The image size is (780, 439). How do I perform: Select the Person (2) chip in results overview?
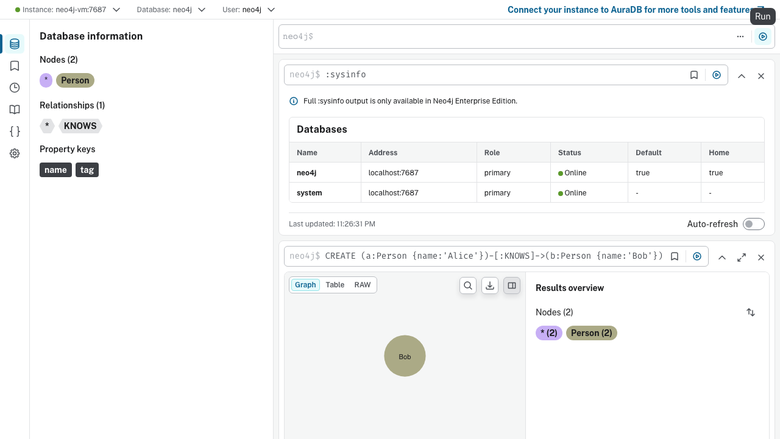(x=591, y=333)
